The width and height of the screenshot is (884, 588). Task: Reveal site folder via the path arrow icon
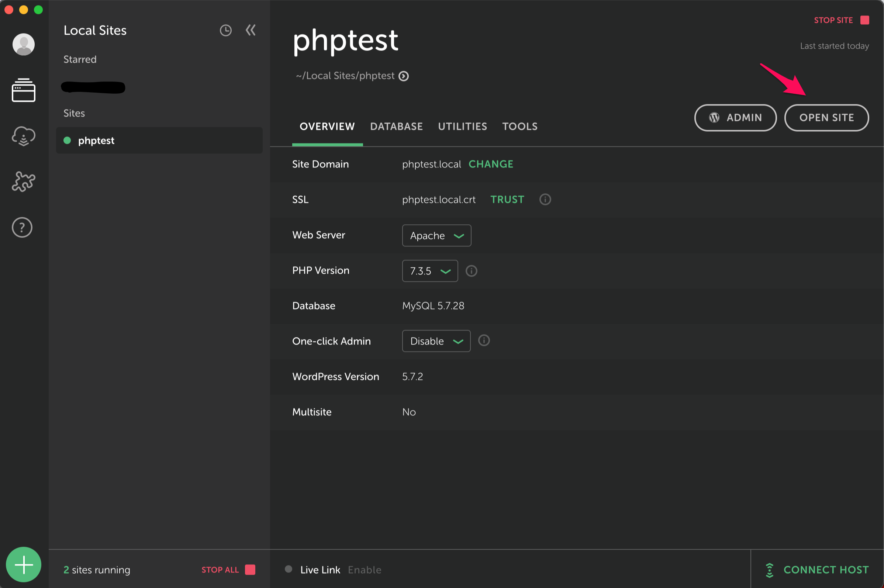[x=404, y=75]
